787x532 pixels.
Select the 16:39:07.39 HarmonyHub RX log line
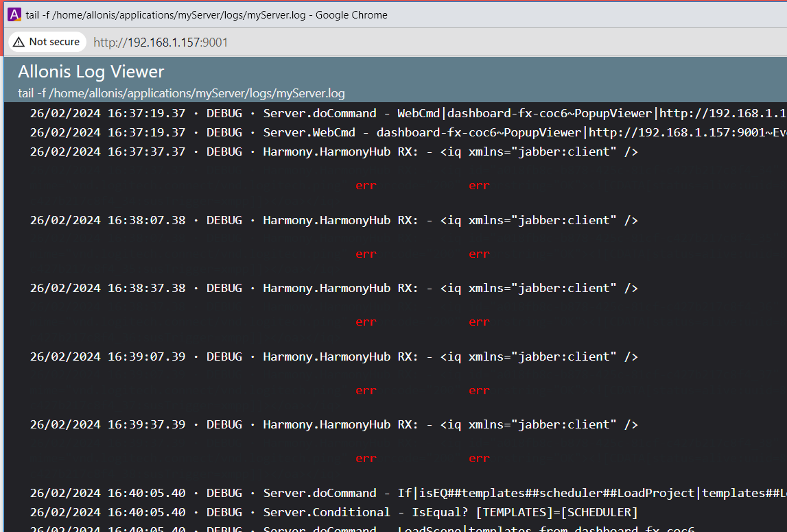333,356
